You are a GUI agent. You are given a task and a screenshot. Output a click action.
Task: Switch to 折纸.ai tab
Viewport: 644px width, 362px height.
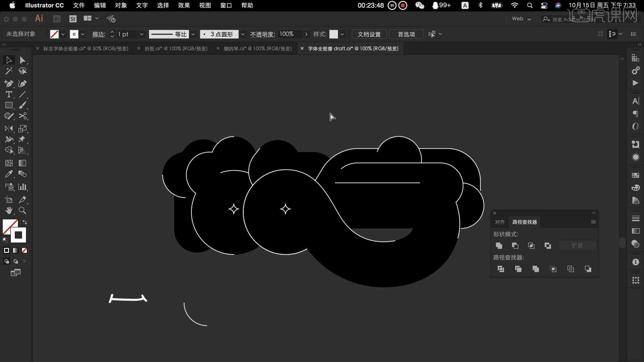tap(176, 48)
